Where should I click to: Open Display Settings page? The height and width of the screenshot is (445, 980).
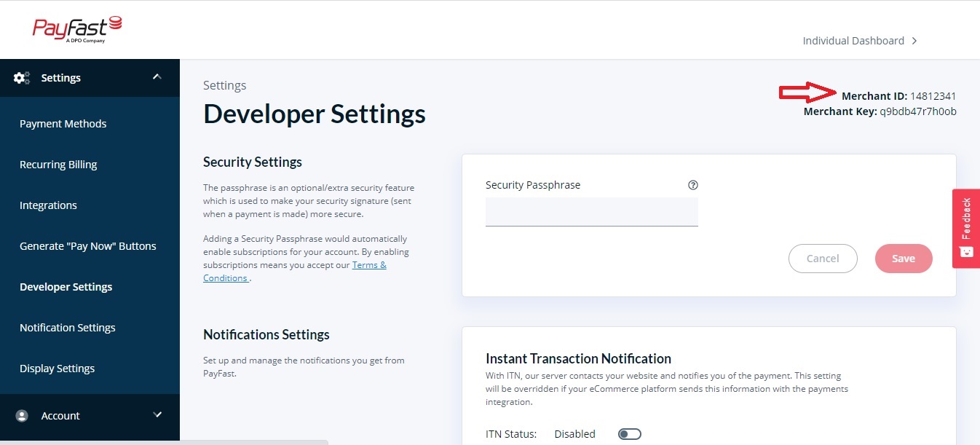pyautogui.click(x=58, y=369)
